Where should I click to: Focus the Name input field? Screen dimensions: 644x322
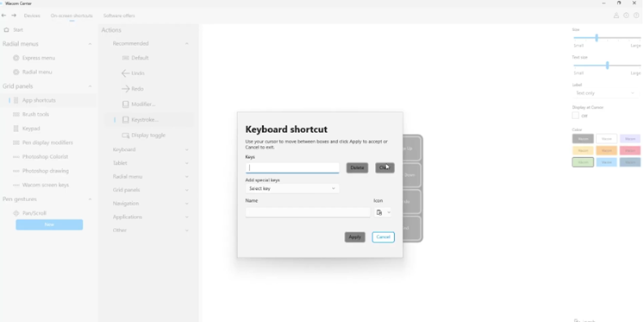[x=308, y=212]
